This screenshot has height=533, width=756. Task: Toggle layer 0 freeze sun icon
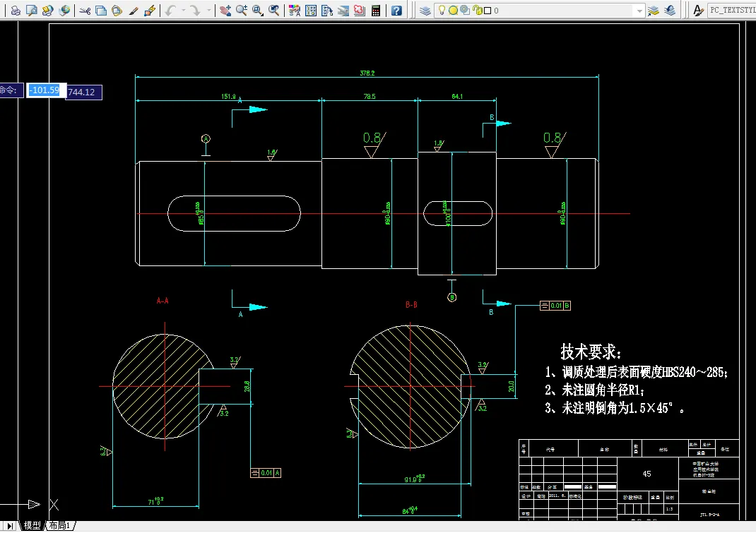pyautogui.click(x=453, y=10)
